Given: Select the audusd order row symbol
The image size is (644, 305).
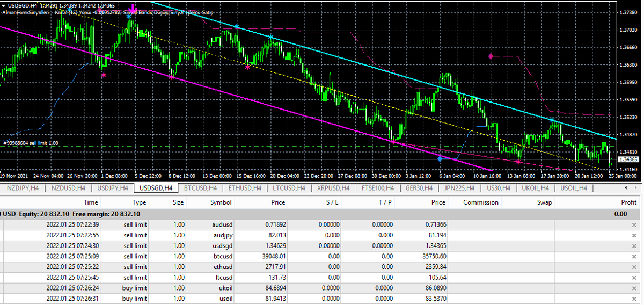Looking at the screenshot, I should [x=221, y=224].
